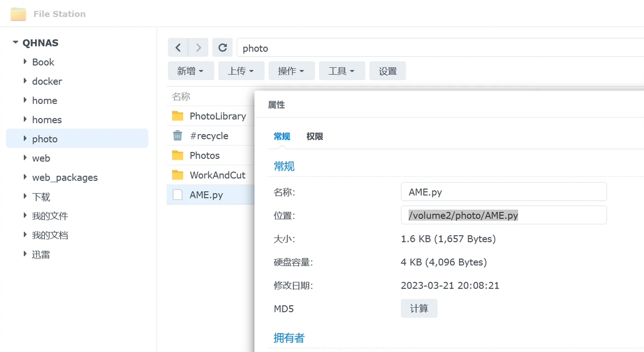
Task: Expand the docker folder arrow
Action: pos(25,81)
